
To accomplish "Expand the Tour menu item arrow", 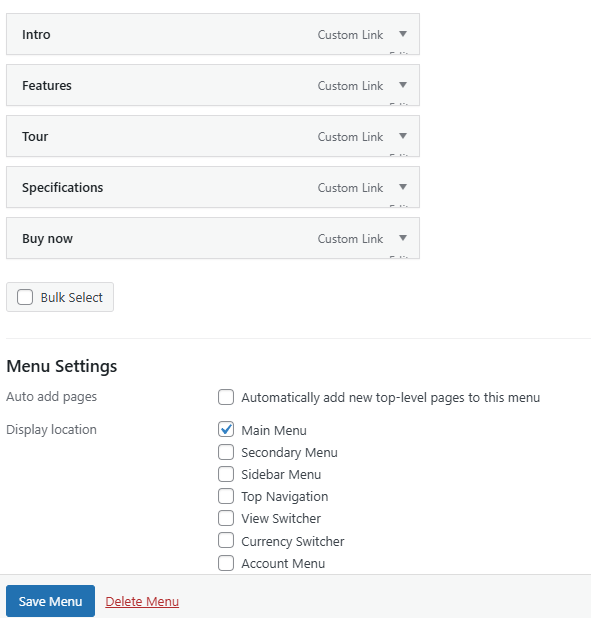I will coord(403,136).
